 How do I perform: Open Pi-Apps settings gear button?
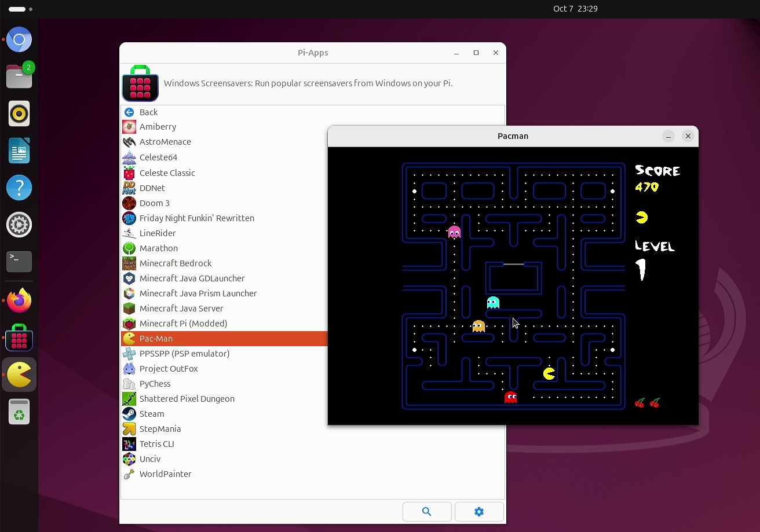[478, 512]
